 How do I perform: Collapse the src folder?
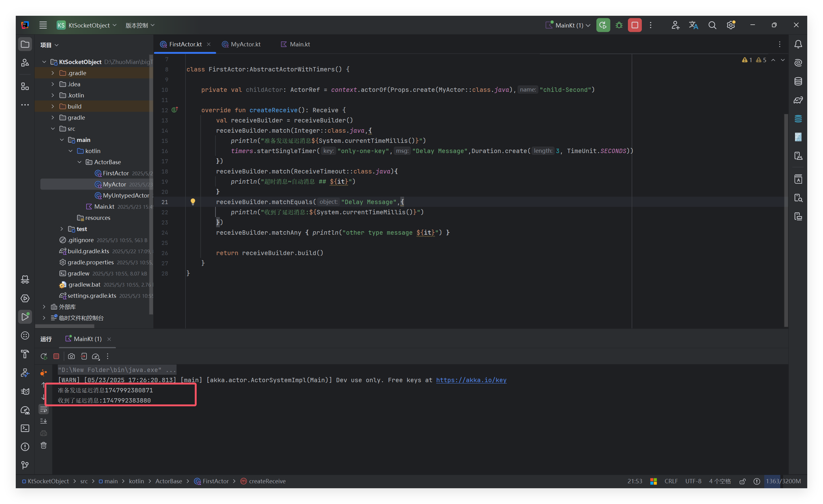click(x=53, y=129)
